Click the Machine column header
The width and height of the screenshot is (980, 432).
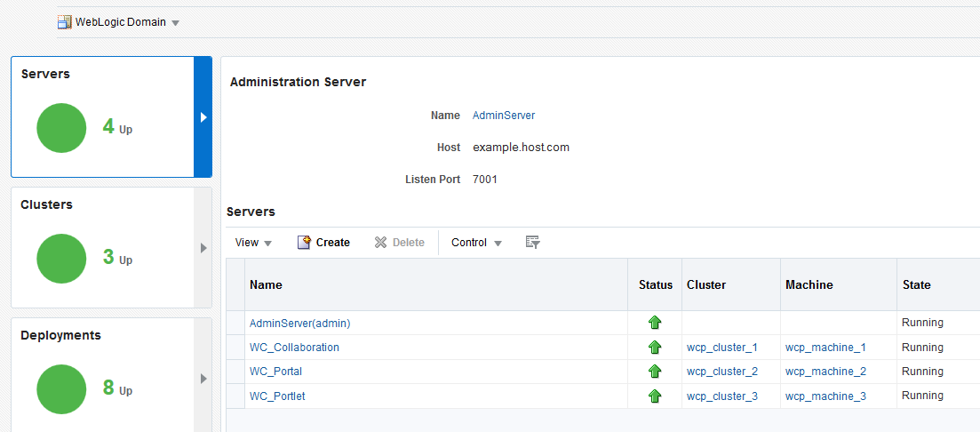pos(839,284)
